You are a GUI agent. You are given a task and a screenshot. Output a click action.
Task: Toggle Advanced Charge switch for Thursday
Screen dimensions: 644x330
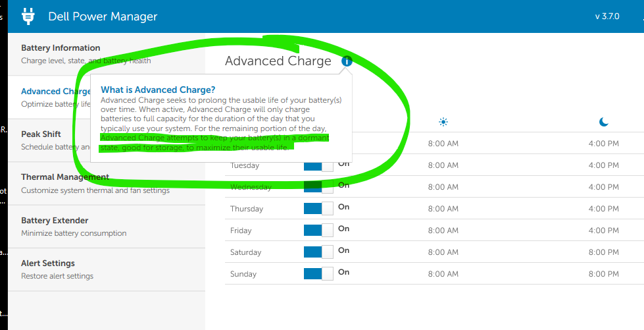tap(318, 209)
